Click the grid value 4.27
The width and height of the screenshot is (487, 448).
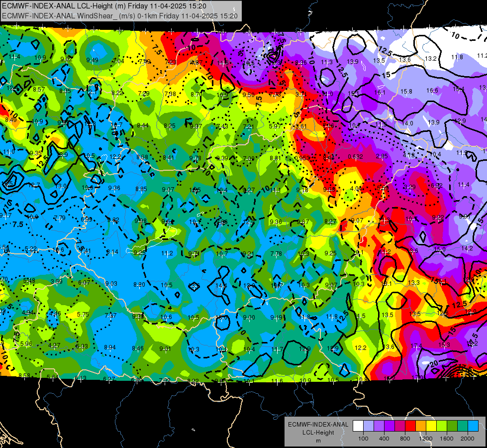point(54,345)
